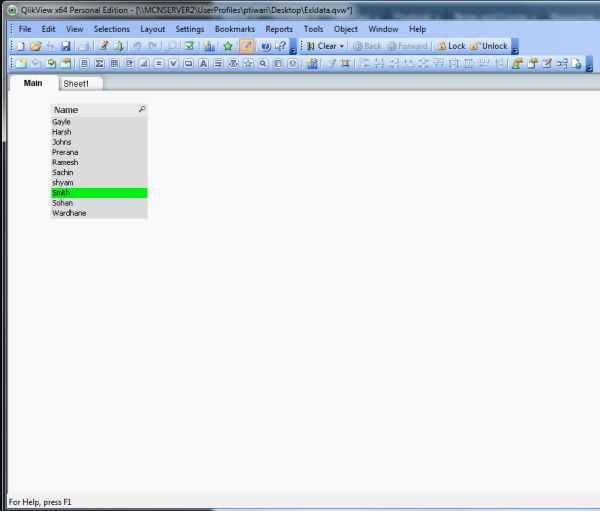Select Prerana in the Name list

[99, 152]
